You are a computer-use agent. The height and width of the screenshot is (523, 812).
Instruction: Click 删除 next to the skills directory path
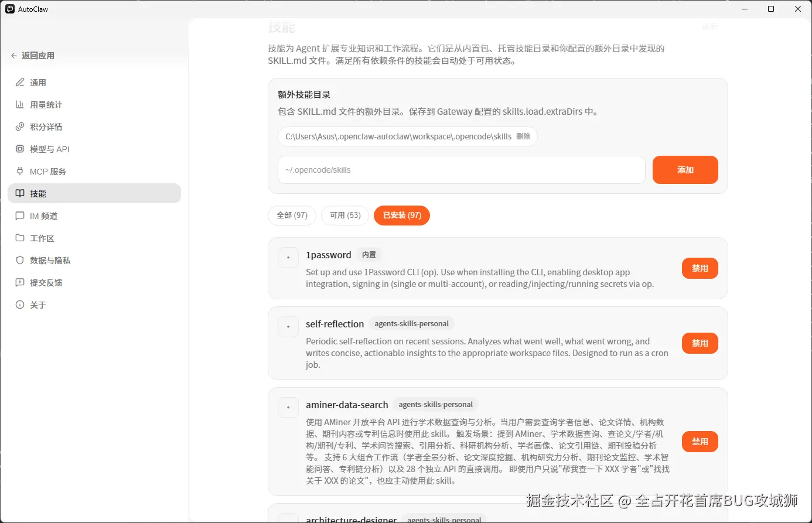point(523,136)
